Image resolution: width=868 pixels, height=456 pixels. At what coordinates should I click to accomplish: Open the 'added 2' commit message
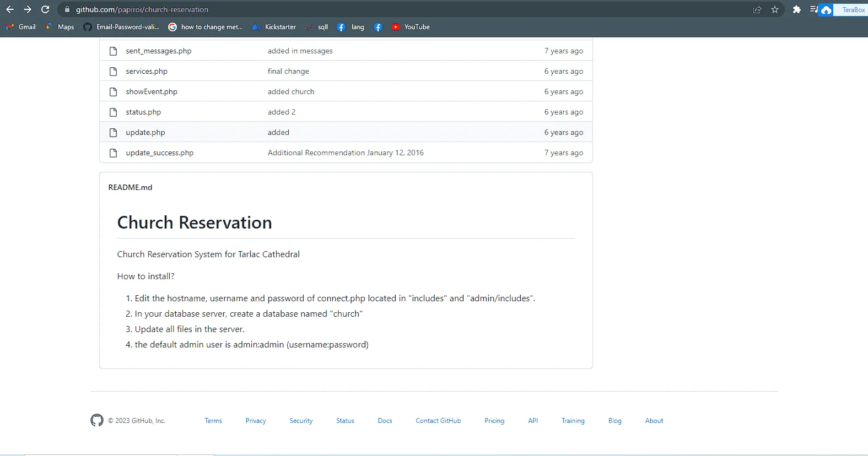282,112
